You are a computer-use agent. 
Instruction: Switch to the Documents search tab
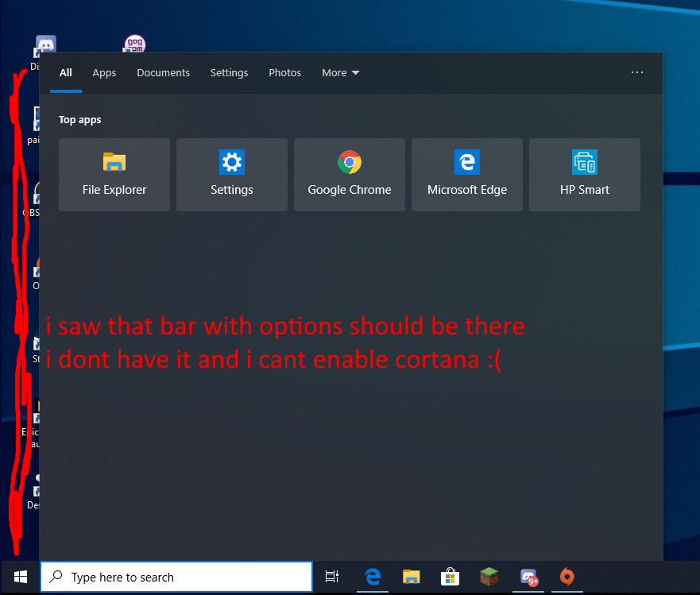[x=163, y=73]
